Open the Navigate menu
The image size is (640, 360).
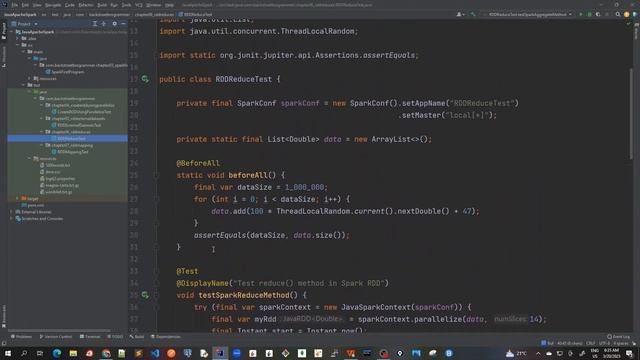53,5
